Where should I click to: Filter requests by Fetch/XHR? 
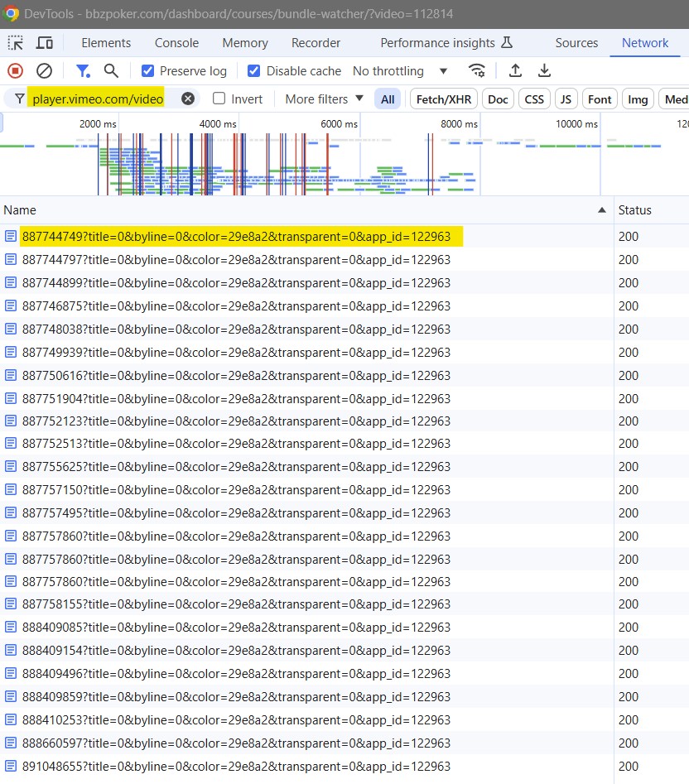[443, 99]
